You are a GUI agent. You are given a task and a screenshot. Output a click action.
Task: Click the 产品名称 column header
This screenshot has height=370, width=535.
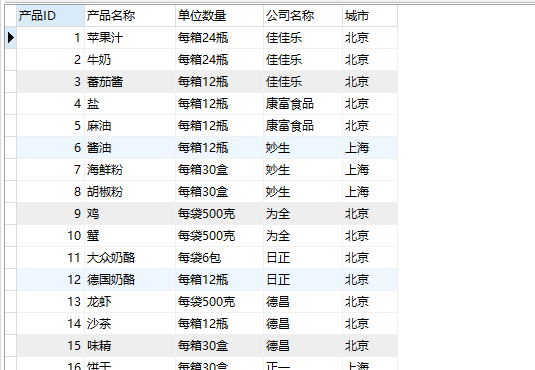(x=130, y=16)
